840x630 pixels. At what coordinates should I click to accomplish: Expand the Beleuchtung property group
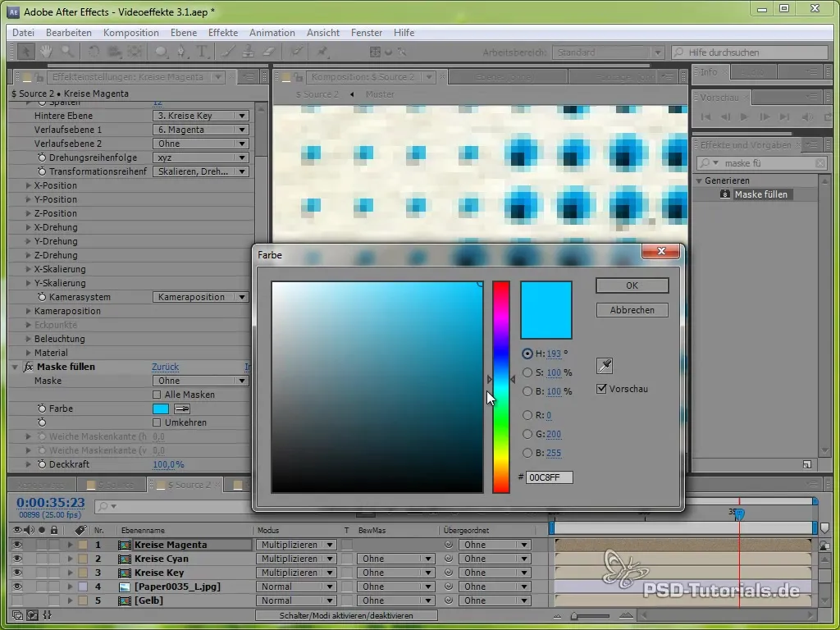click(x=29, y=339)
